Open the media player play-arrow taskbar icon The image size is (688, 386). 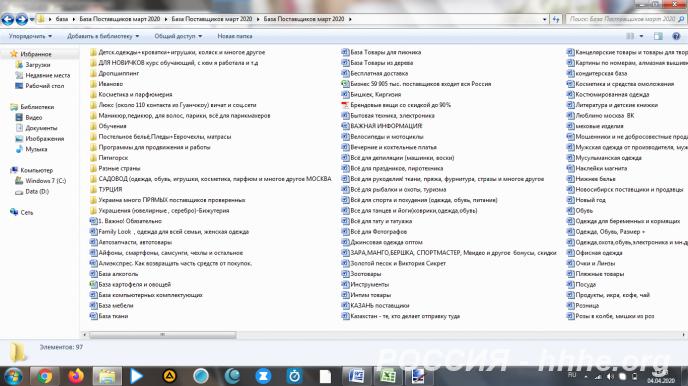click(x=137, y=376)
